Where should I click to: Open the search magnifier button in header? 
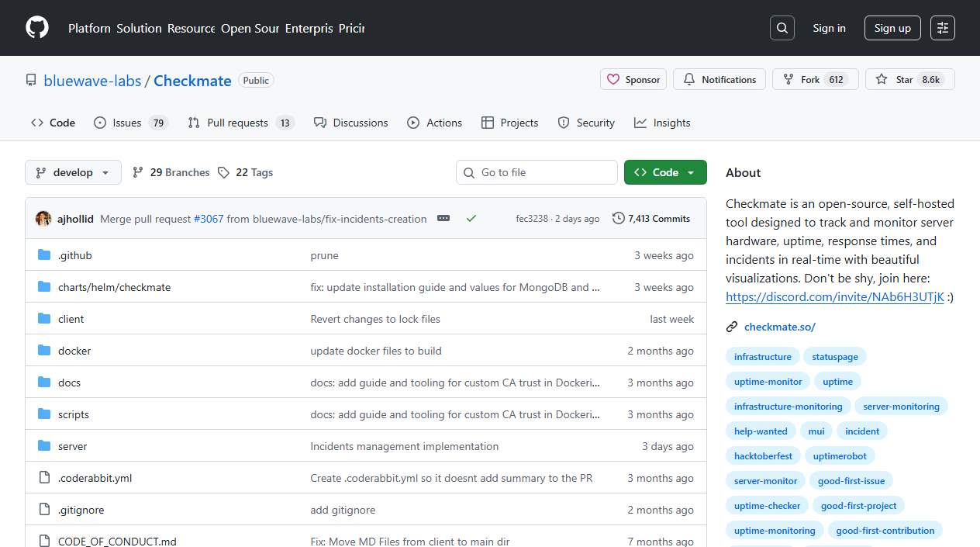click(x=782, y=28)
